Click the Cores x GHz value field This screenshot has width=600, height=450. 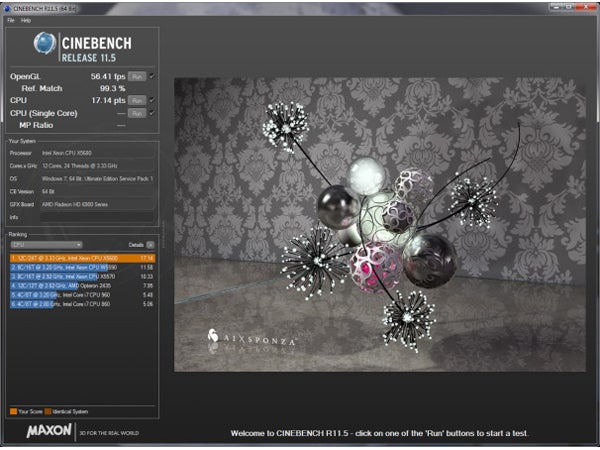pyautogui.click(x=98, y=166)
